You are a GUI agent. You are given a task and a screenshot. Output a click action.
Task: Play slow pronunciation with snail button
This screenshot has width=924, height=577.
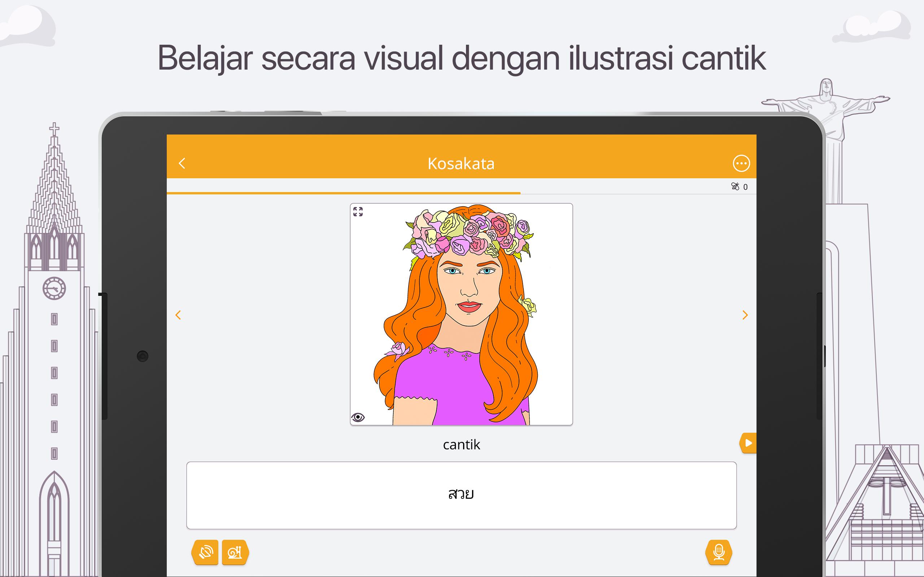pyautogui.click(x=235, y=552)
